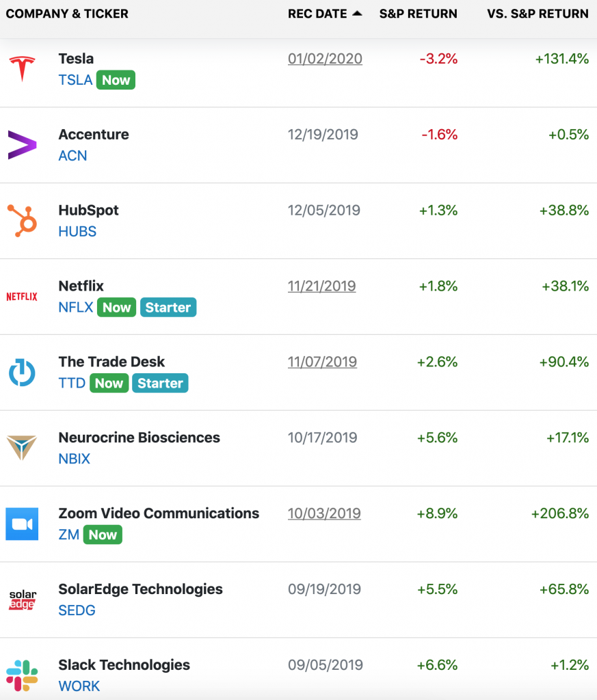Open the Zoom camera logo icon
The image size is (597, 700).
tap(22, 524)
